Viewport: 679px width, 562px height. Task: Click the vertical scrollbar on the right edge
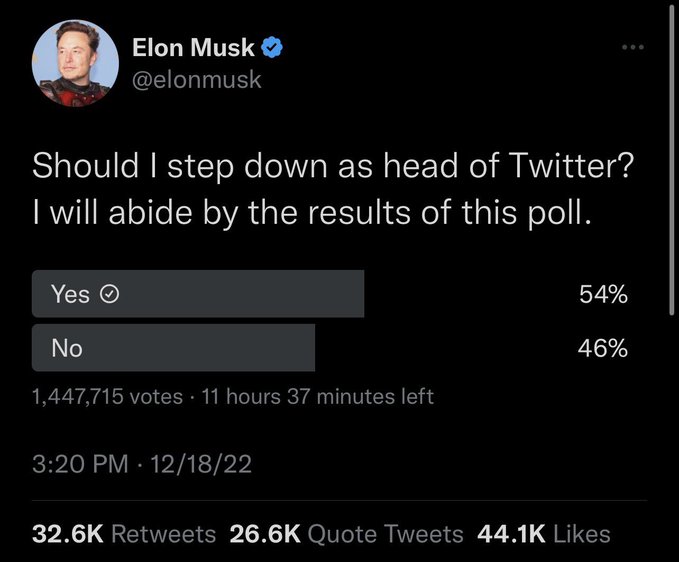[672, 160]
